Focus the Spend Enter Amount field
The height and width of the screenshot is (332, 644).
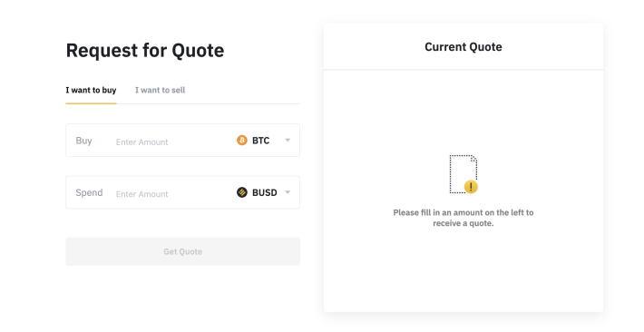[x=171, y=194]
